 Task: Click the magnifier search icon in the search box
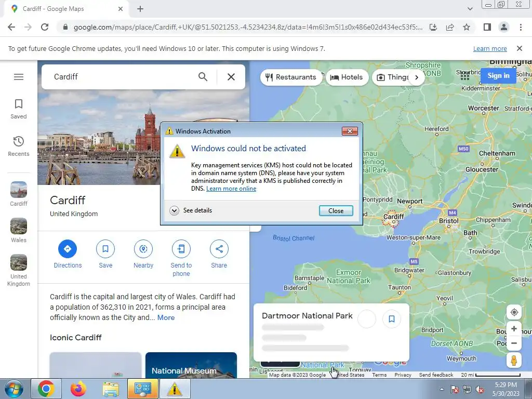pyautogui.click(x=203, y=77)
